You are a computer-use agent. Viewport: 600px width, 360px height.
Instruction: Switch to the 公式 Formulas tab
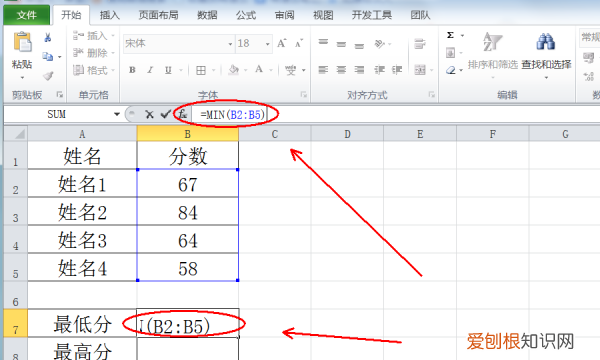tap(246, 15)
